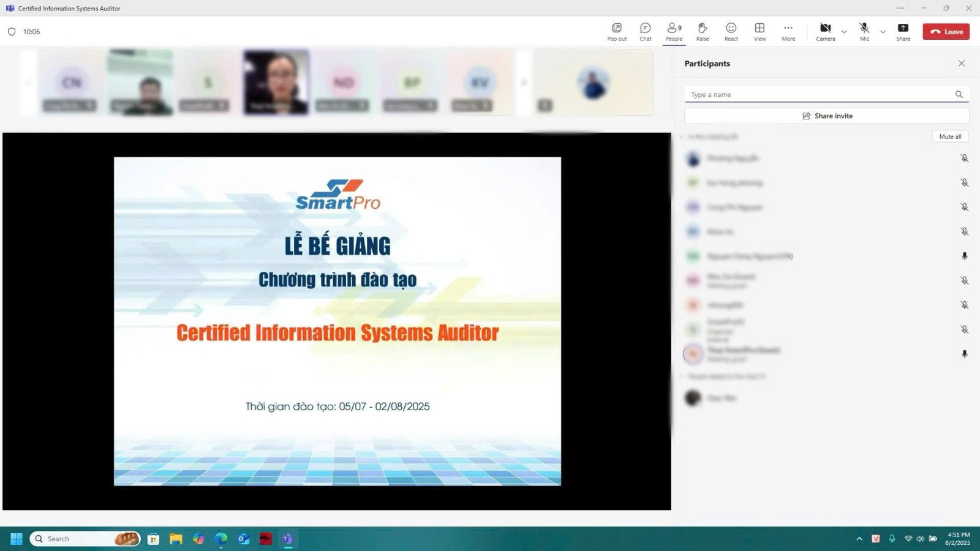Open the Windows Start menu
Screen dimensions: 980x551
pyautogui.click(x=17, y=539)
